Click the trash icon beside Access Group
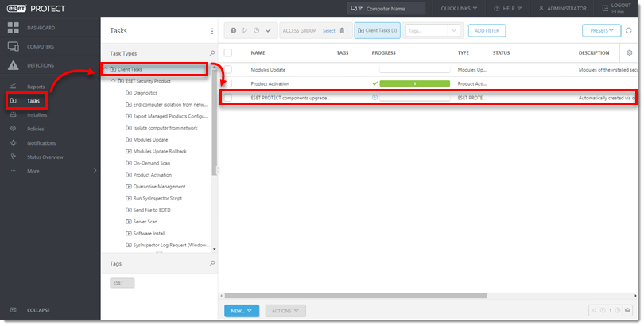 point(342,31)
